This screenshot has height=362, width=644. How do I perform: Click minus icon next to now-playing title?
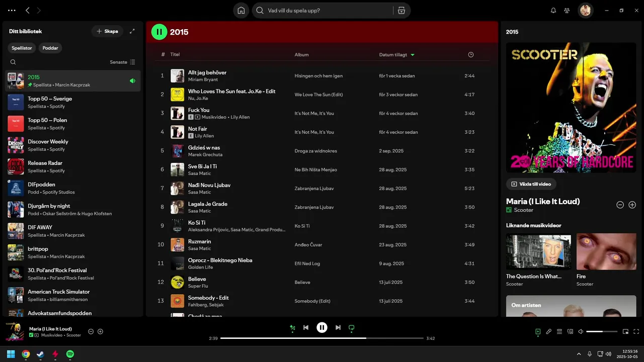[x=91, y=332]
